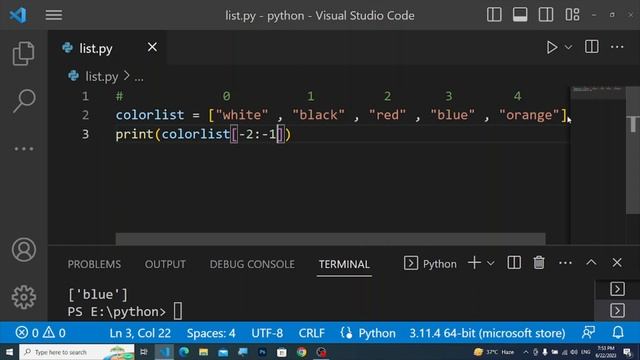This screenshot has width=640, height=360.
Task: Open terminal panel More Actions ellipsis
Action: tap(565, 263)
